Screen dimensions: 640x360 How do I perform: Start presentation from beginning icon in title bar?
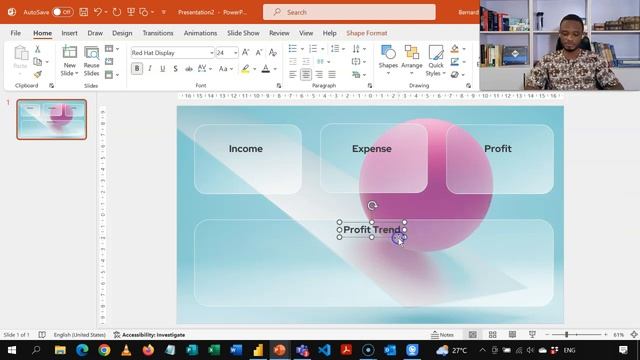click(131, 12)
